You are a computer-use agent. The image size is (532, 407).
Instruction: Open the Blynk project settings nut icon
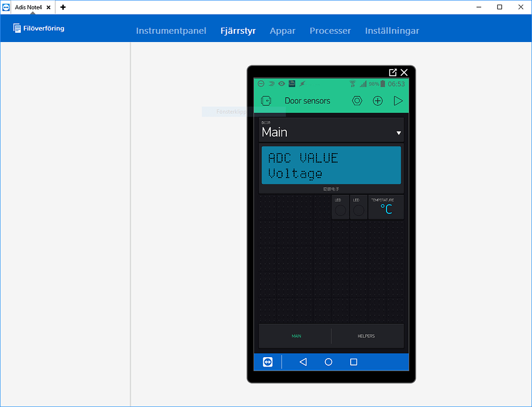click(x=357, y=100)
